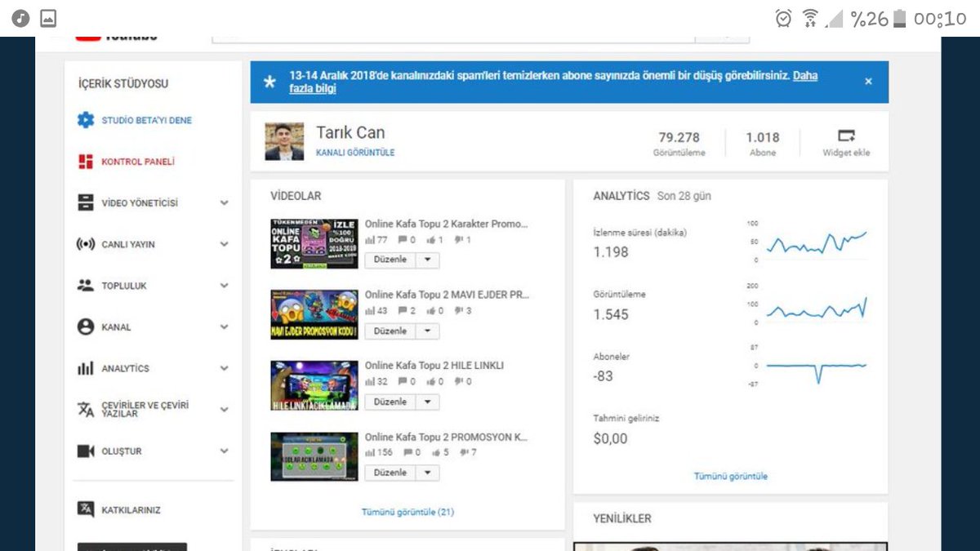Click the views icon on HILE LINKLI video
This screenshot has height=551, width=980.
(370, 381)
